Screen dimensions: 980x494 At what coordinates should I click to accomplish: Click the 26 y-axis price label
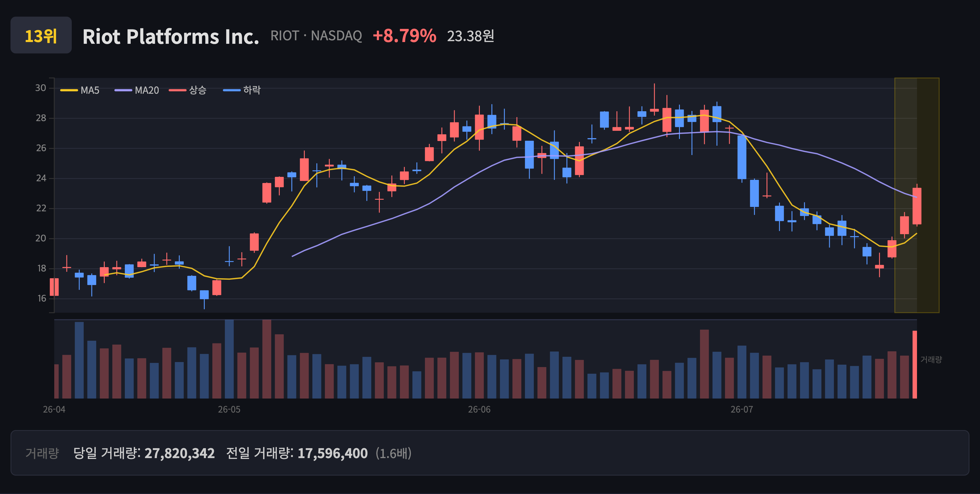[x=41, y=148]
